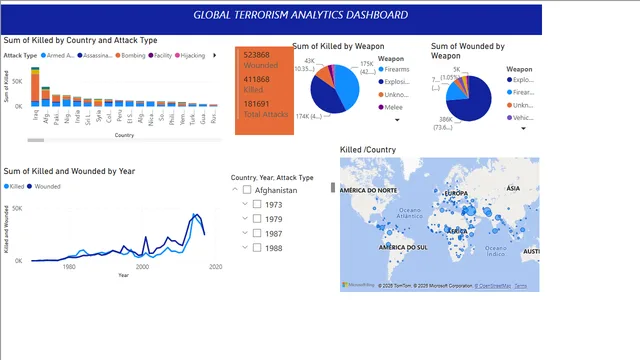The width and height of the screenshot is (640, 360).
Task: Select Explosives in Killed by Weapon legend
Action: pos(393,82)
